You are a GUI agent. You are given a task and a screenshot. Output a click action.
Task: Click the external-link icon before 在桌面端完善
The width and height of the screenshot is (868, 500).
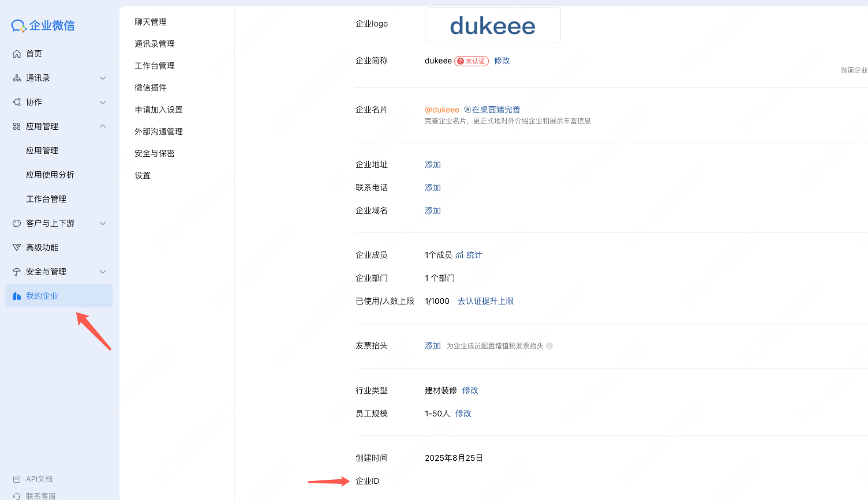(x=467, y=110)
